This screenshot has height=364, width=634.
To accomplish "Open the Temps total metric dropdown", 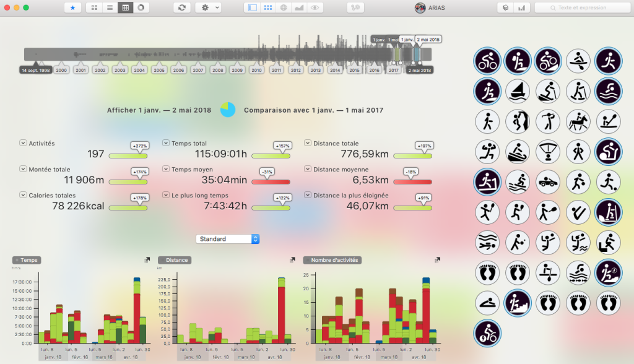I will point(166,143).
